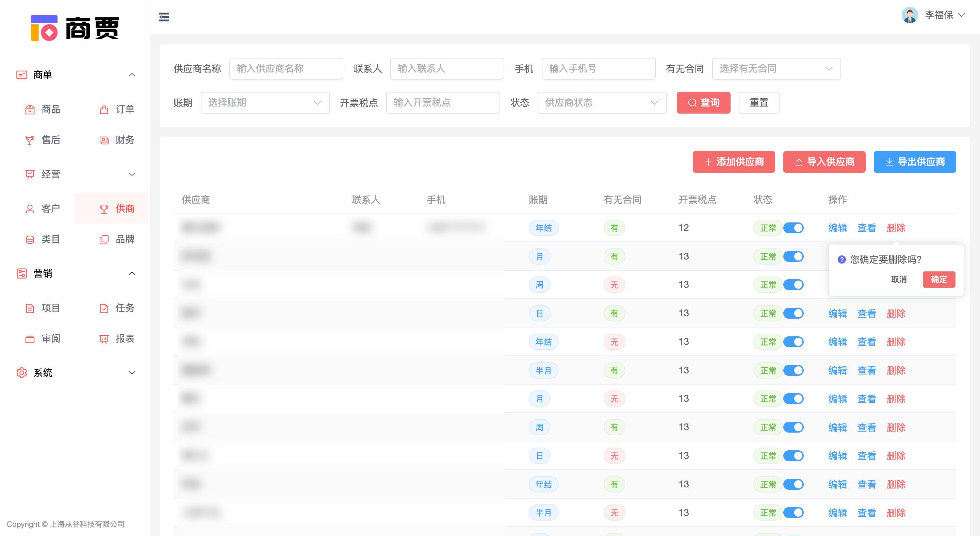Type in the 输入供应商名称 field
Viewport: 980px width, 536px height.
(286, 68)
